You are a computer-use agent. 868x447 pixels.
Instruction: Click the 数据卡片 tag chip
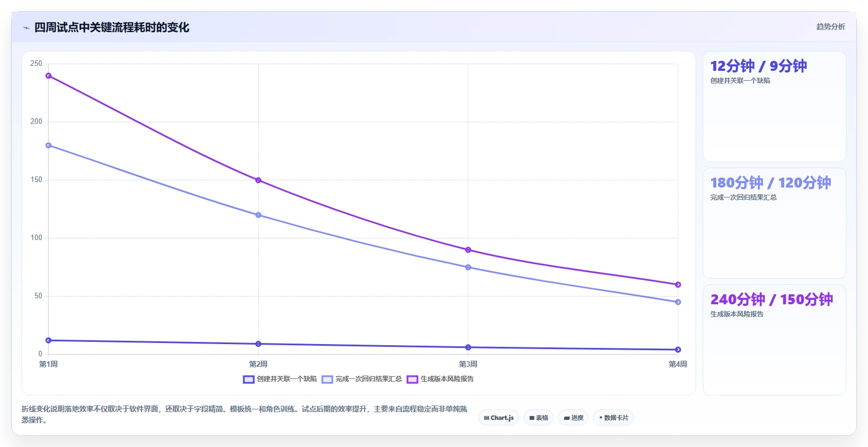[614, 418]
